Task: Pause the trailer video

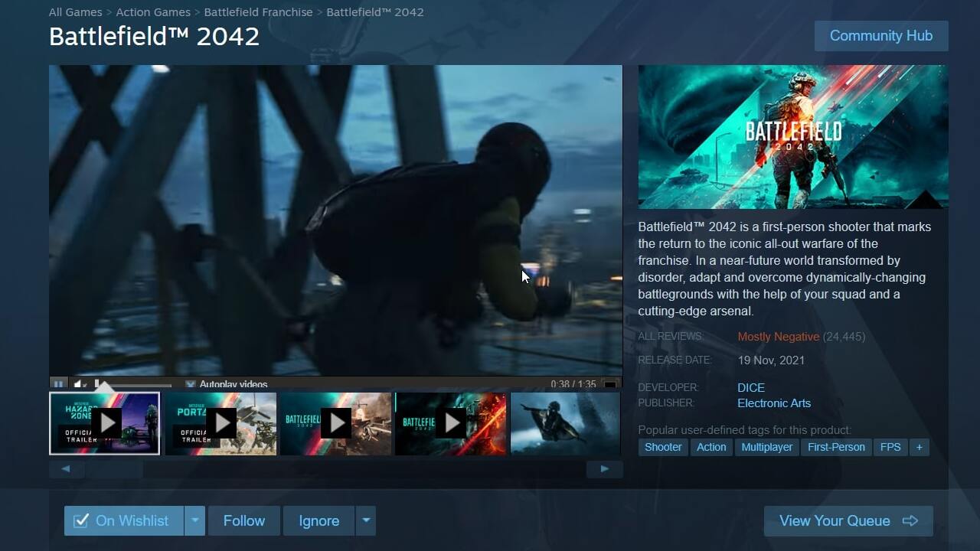Action: (59, 384)
